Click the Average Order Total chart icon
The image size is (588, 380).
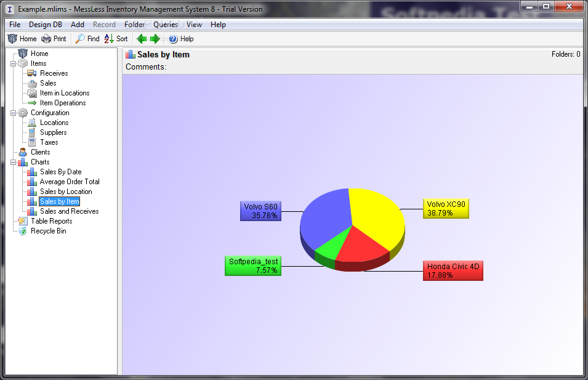tap(32, 182)
